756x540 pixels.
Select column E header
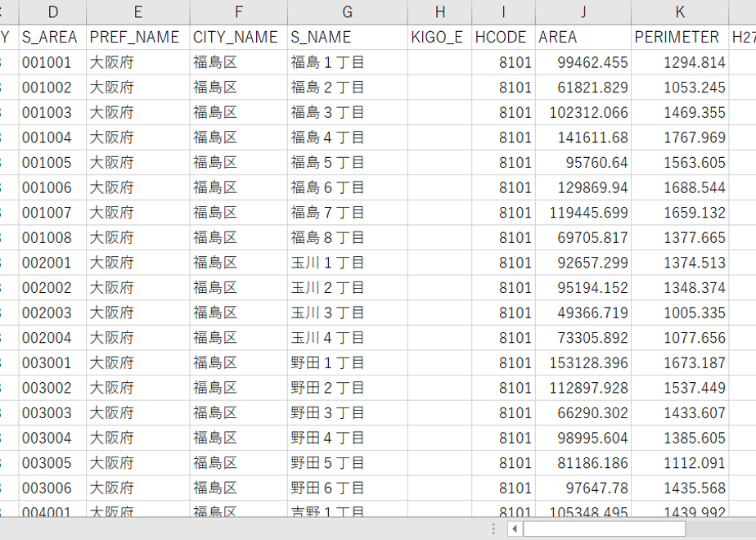click(138, 12)
